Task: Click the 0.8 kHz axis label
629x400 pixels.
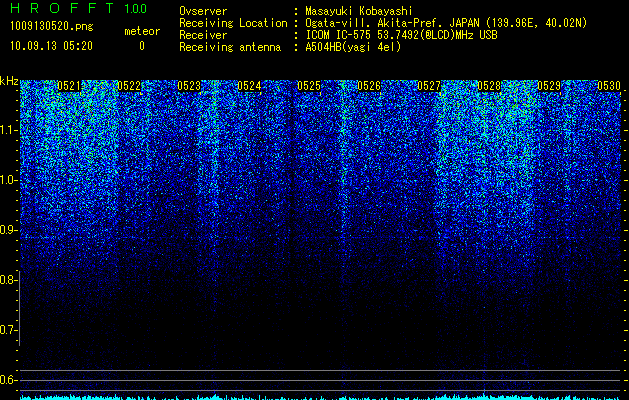Action: click(8, 280)
